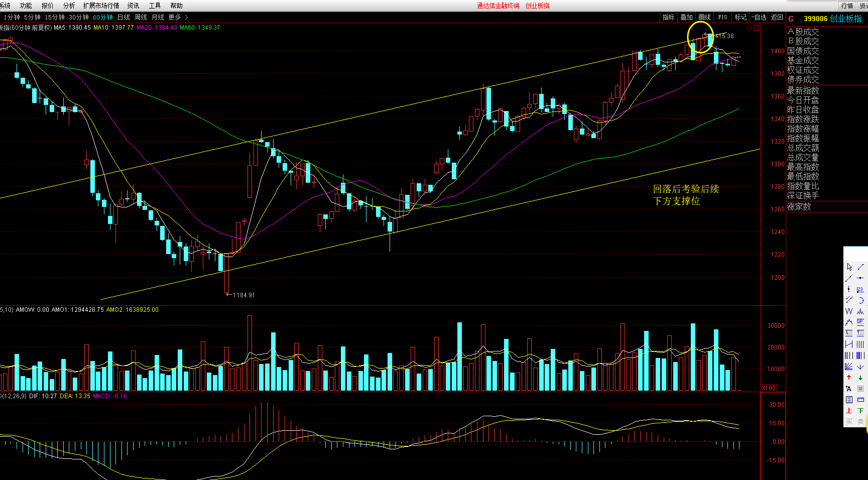Select the 60分钟 timeframe tab

pyautogui.click(x=103, y=17)
